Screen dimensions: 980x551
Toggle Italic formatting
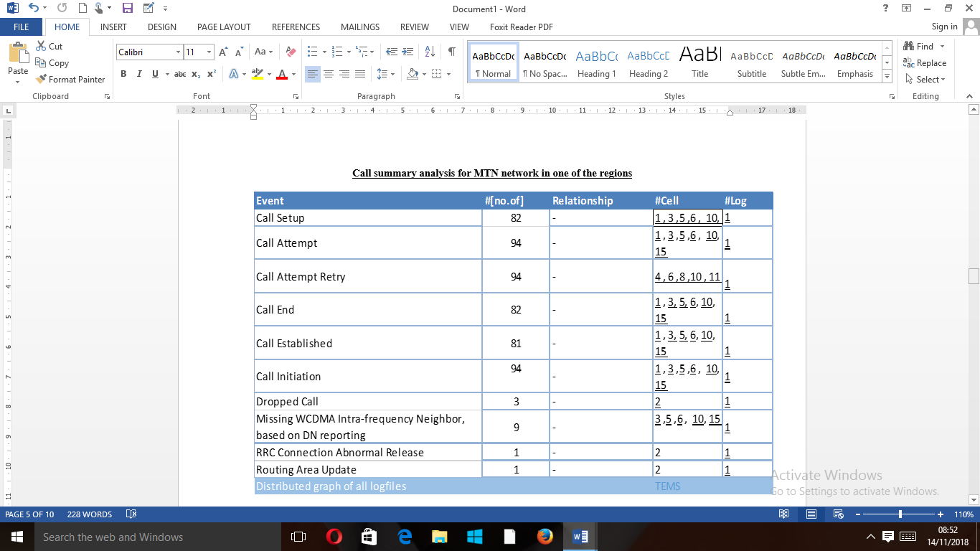139,74
